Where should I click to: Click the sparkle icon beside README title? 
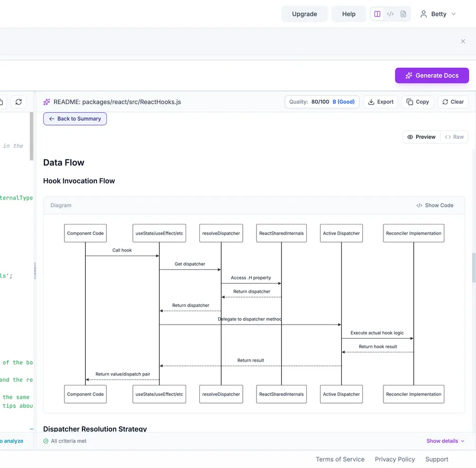point(47,102)
